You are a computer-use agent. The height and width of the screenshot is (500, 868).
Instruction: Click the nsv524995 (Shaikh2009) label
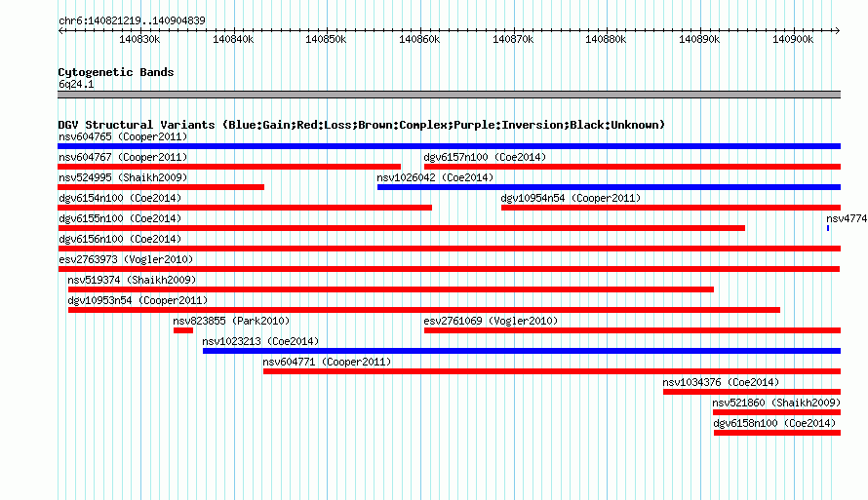pos(123,177)
